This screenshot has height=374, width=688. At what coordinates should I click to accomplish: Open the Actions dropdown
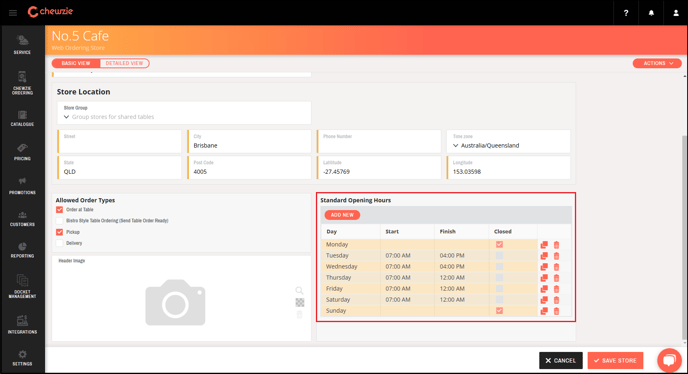coord(657,63)
